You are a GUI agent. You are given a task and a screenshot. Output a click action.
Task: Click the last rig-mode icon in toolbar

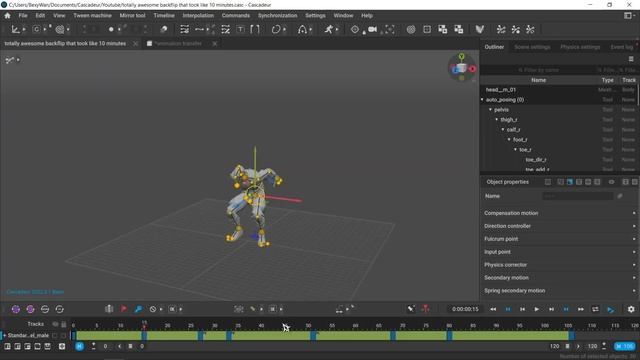(530, 29)
